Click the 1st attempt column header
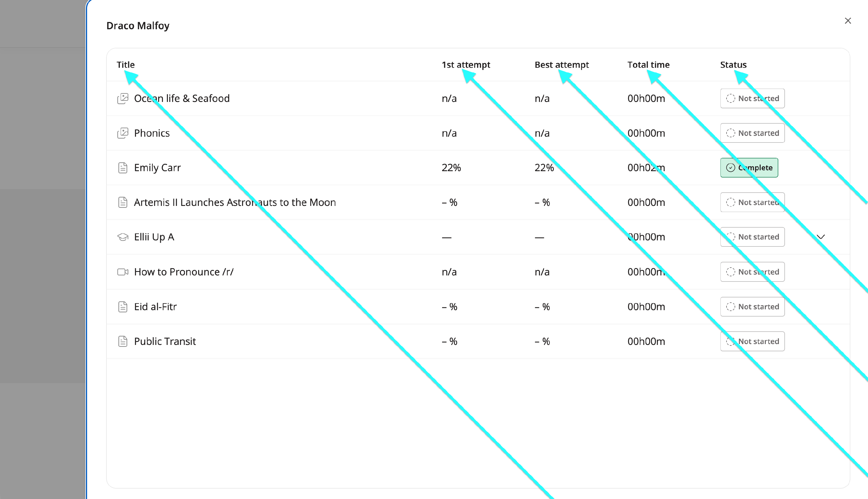This screenshot has height=499, width=868. point(466,65)
